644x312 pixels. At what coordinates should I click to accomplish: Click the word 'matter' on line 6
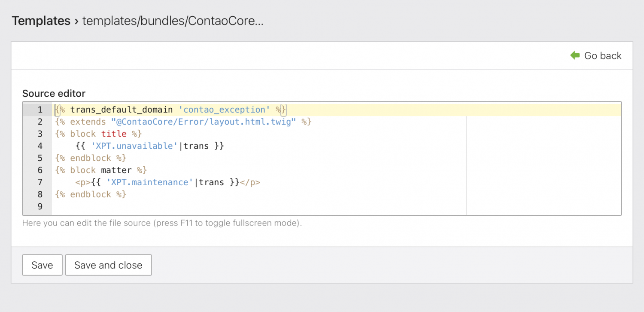[116, 170]
